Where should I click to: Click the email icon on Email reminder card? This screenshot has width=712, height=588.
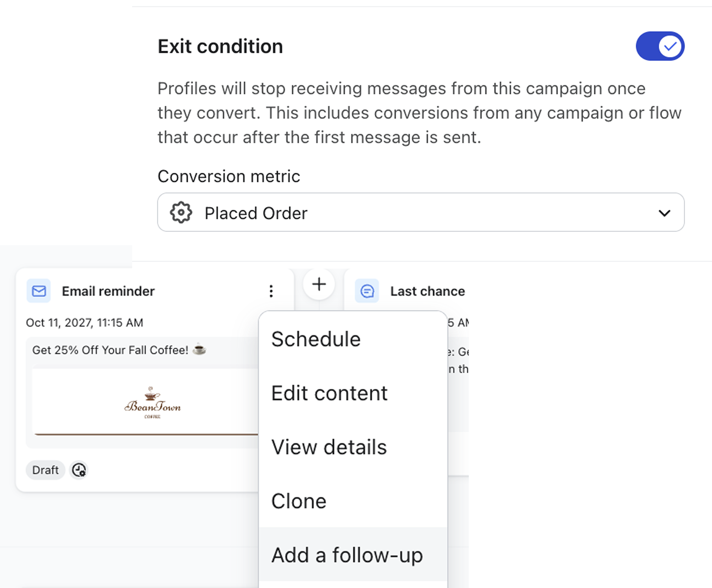click(38, 291)
